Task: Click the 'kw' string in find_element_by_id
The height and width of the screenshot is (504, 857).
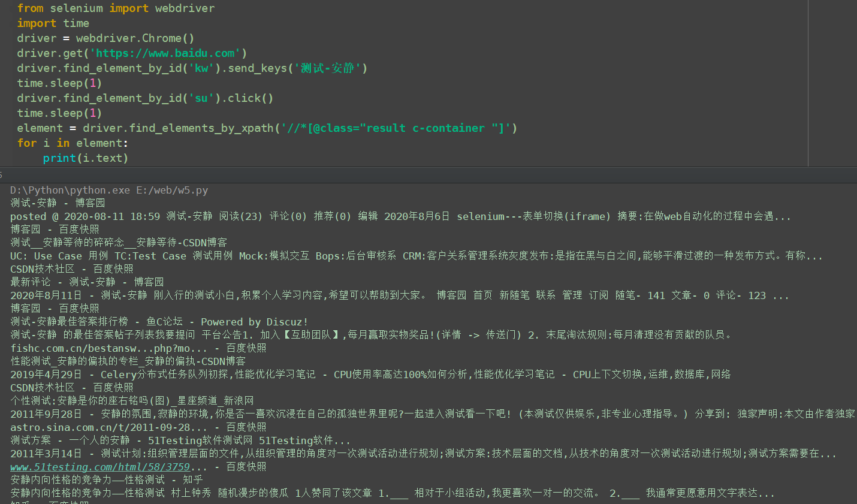Action: pos(201,68)
